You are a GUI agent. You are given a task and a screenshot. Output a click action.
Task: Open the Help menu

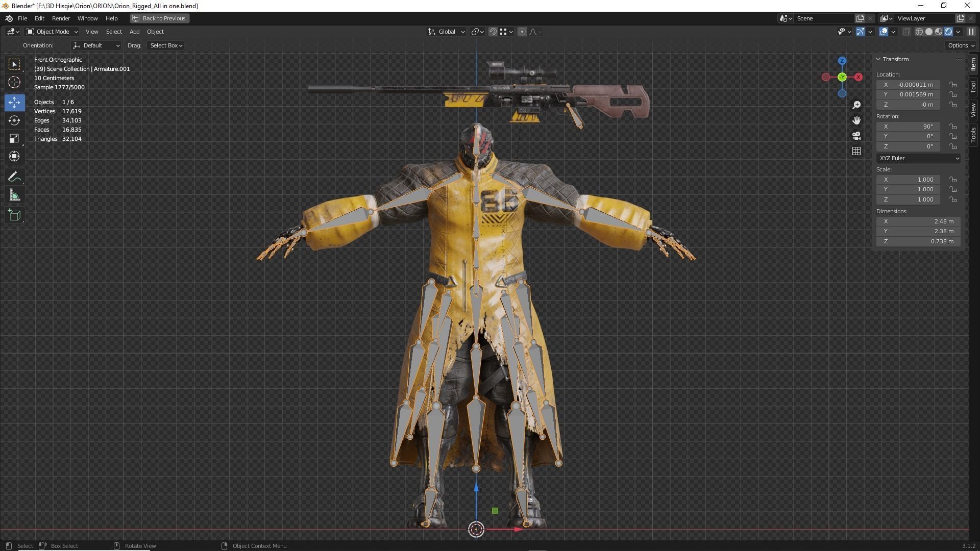coord(111,18)
